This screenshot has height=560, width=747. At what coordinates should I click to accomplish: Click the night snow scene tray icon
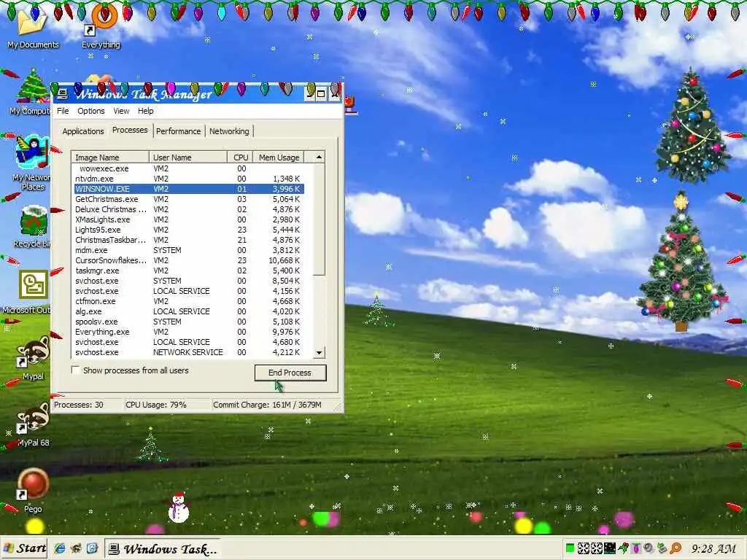click(x=610, y=548)
